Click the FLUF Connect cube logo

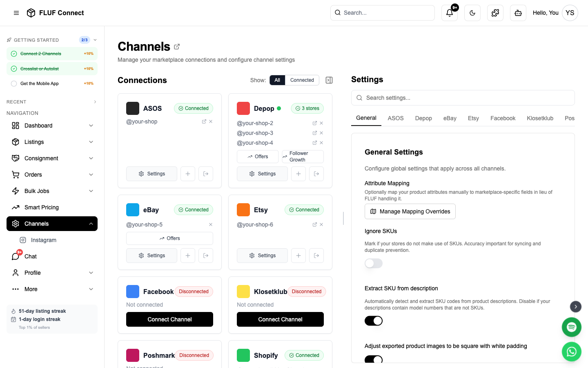pyautogui.click(x=31, y=13)
